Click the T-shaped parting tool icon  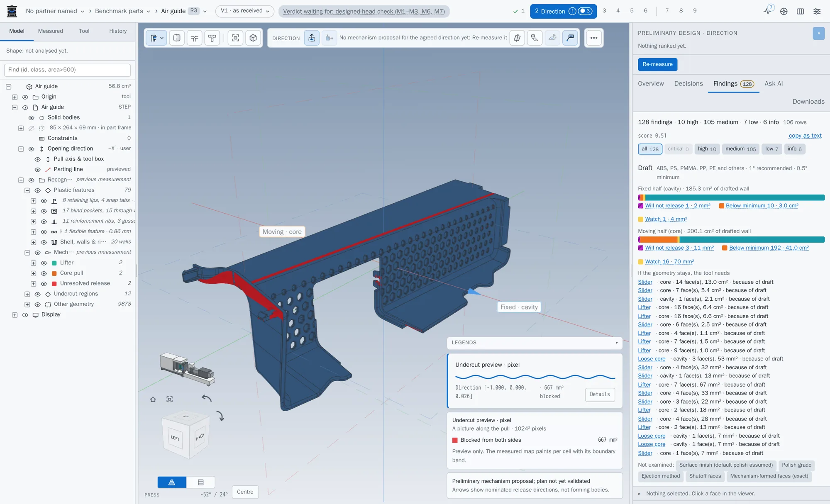[212, 38]
